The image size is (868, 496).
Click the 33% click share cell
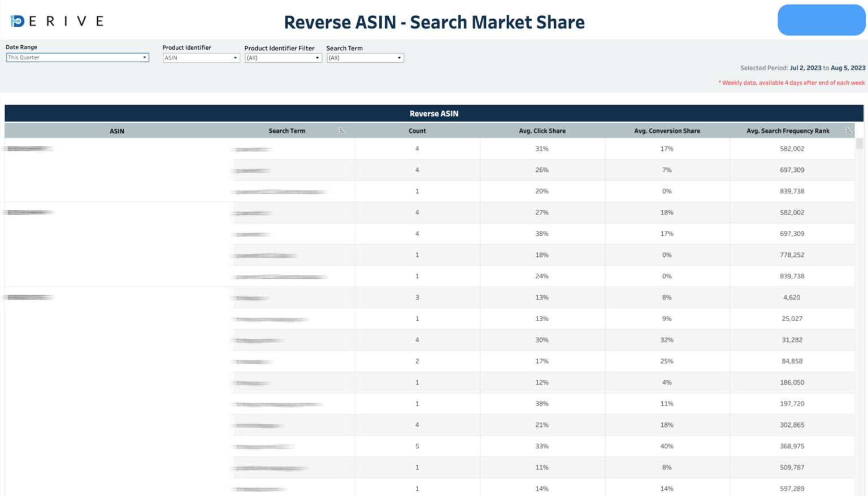(542, 446)
